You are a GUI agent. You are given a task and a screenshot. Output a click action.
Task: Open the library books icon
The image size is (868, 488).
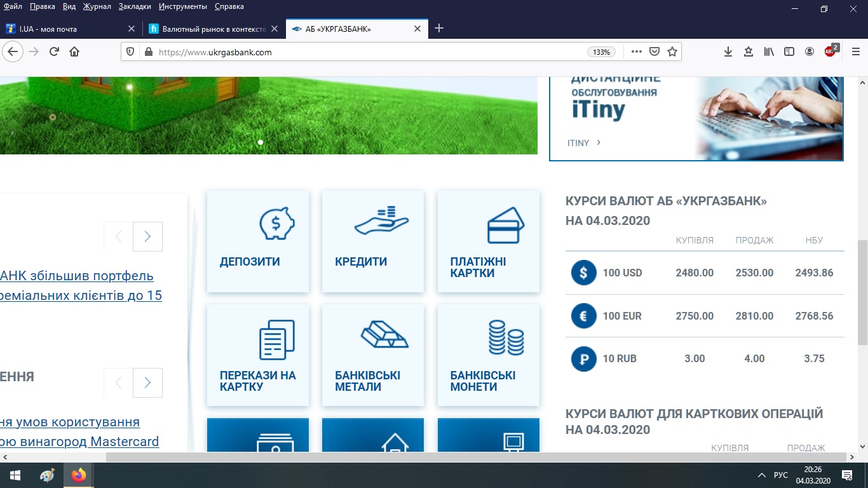click(769, 52)
